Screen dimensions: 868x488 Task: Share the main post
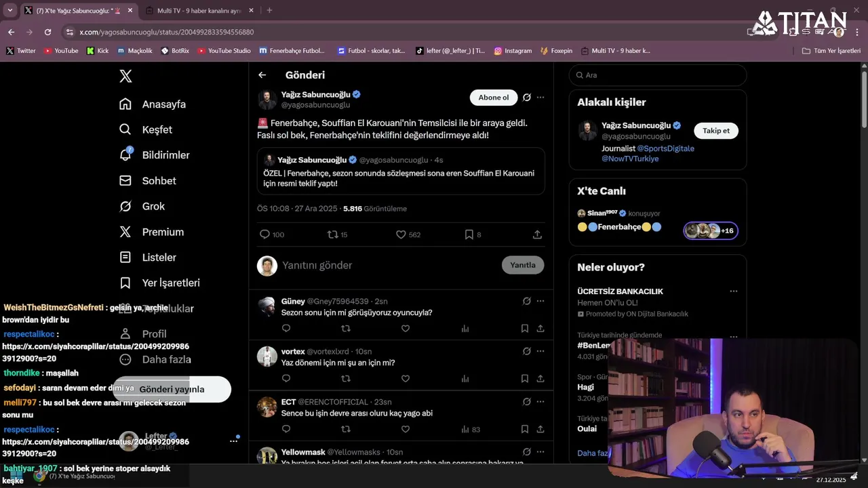tap(537, 235)
